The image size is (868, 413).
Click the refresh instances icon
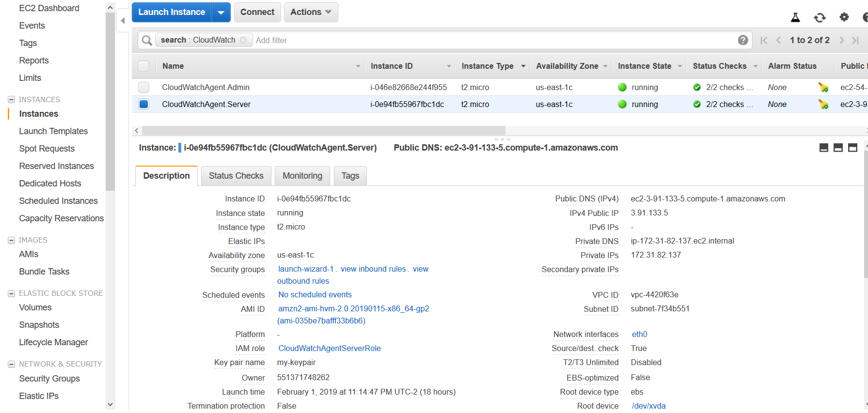coord(820,18)
